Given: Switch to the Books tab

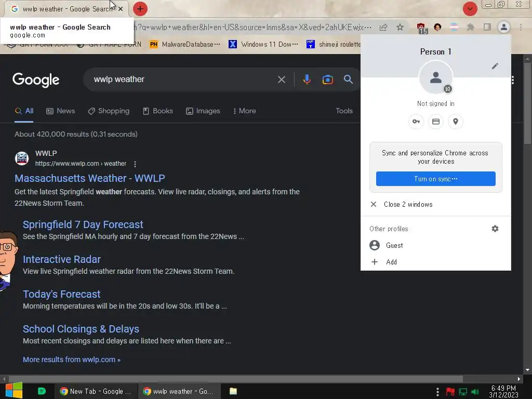Looking at the screenshot, I should [x=158, y=111].
